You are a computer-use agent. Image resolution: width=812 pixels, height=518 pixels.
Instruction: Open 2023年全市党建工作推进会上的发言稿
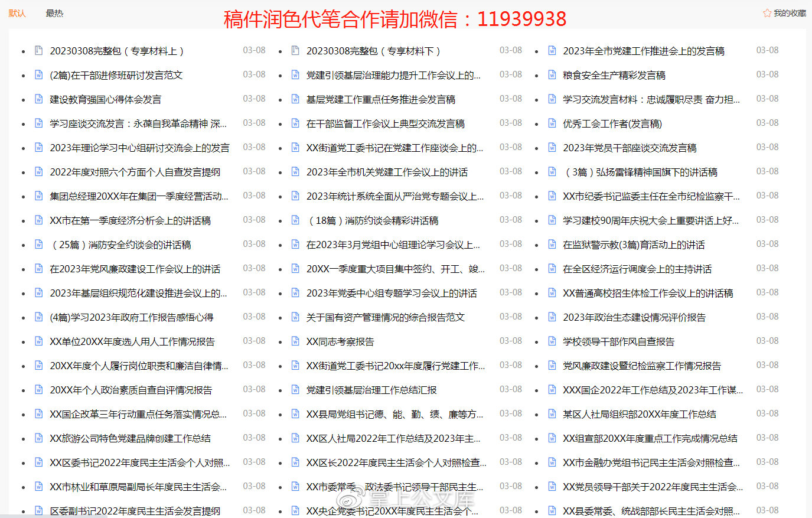643,51
